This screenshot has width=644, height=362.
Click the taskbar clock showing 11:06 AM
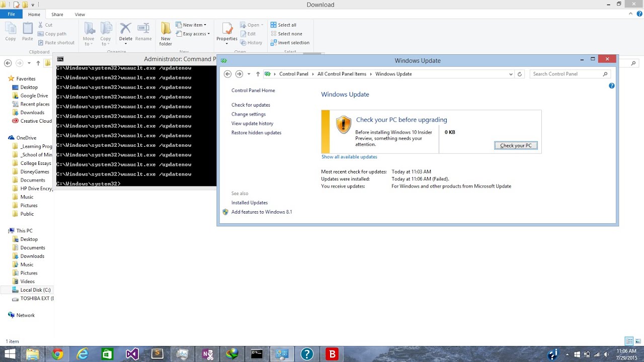[x=626, y=354]
